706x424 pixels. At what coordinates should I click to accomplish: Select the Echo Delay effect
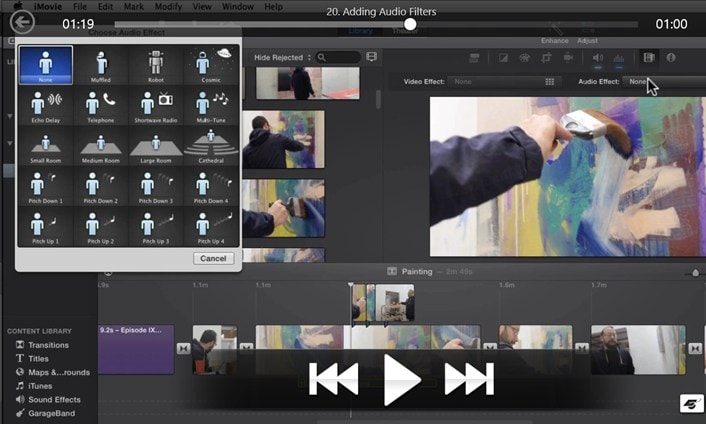click(45, 106)
